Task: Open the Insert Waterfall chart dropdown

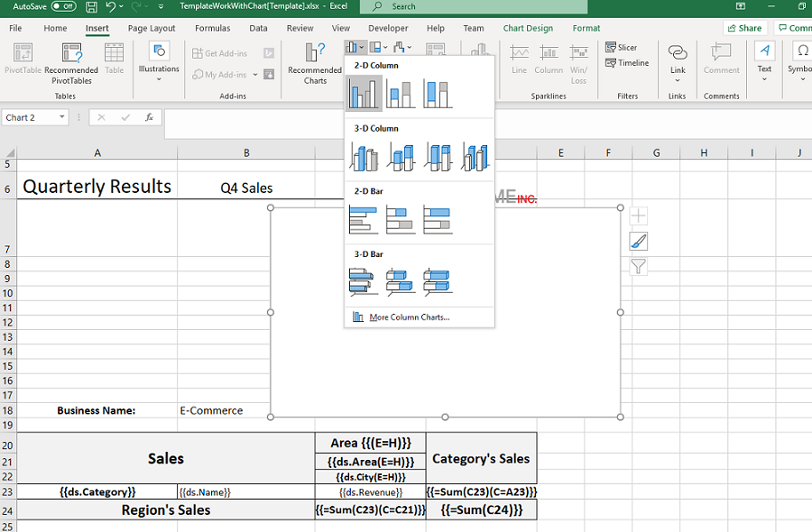Action: click(402, 48)
